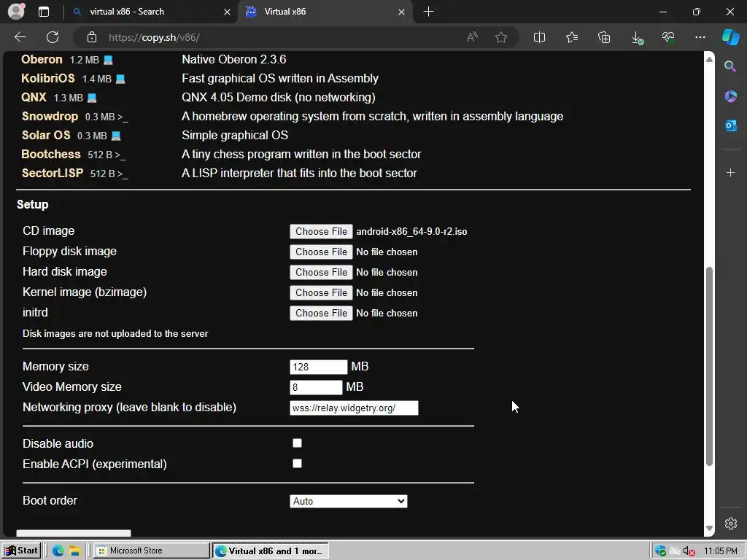Close the virtual x86 Search tab
The image size is (747, 560).
pos(227,12)
